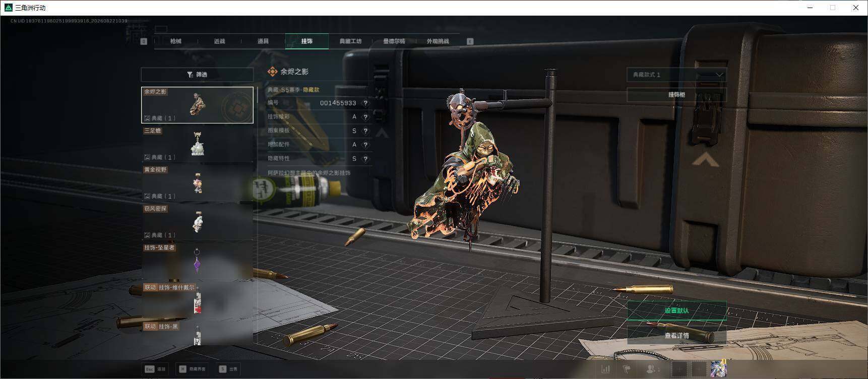868x379 pixels.
Task: Click the E next-tab key indicator
Action: click(x=470, y=41)
